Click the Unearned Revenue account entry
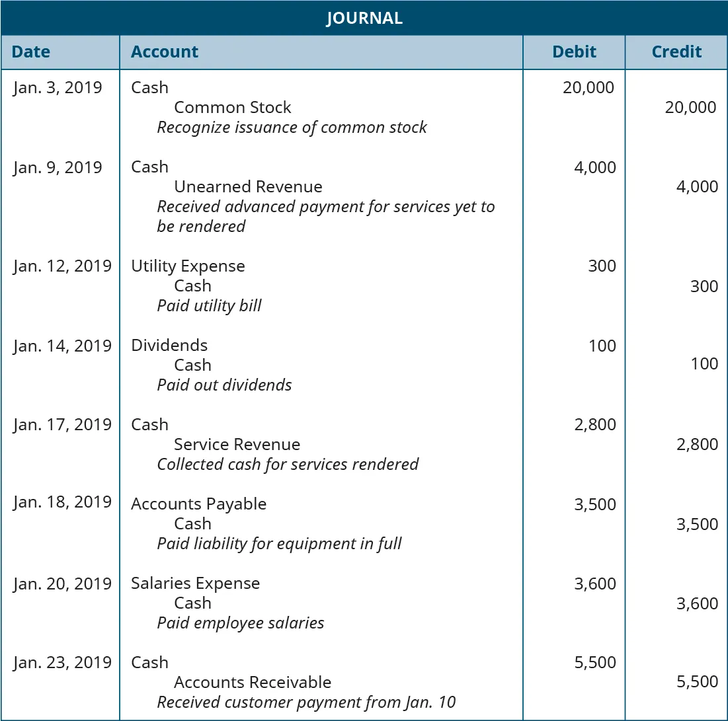Viewport: 728px width, 721px height. pyautogui.click(x=248, y=187)
